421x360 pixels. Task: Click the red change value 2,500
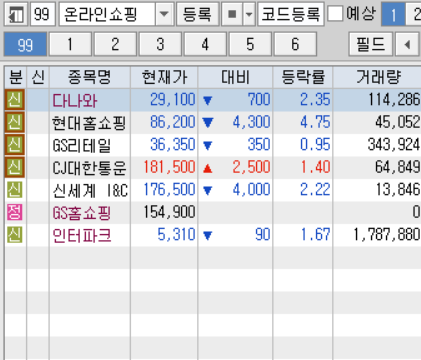click(x=251, y=167)
